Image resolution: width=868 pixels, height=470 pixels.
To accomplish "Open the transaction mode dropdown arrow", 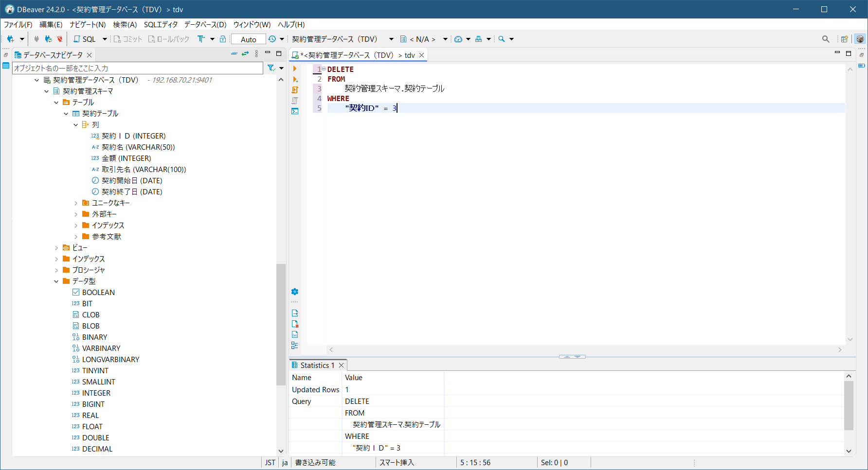I will [212, 39].
